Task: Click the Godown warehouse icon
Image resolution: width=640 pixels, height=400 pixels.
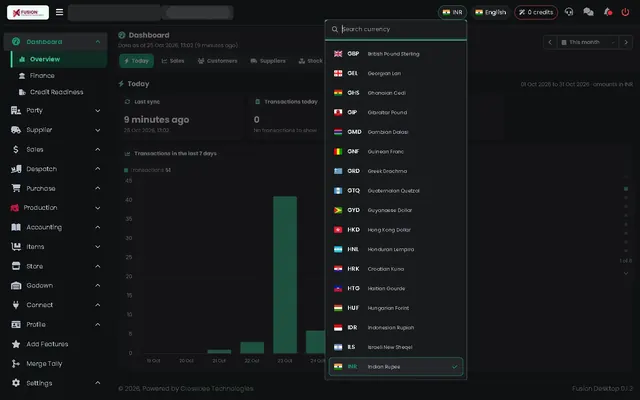Action: [x=16, y=285]
